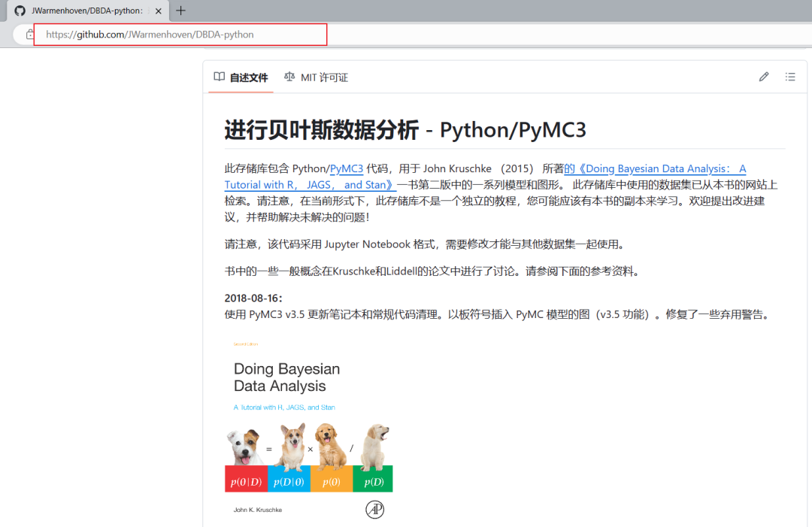Image resolution: width=812 pixels, height=527 pixels.
Task: Click the PyMC3 v3.5 更新笔记本 update line
Action: (498, 315)
